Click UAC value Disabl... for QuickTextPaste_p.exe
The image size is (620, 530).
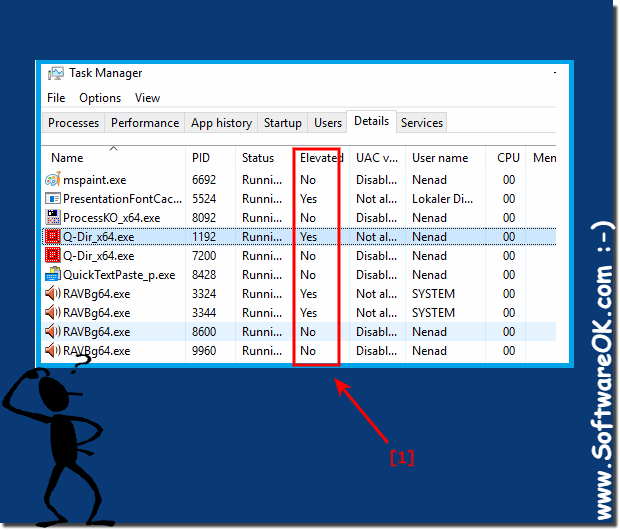tap(376, 275)
